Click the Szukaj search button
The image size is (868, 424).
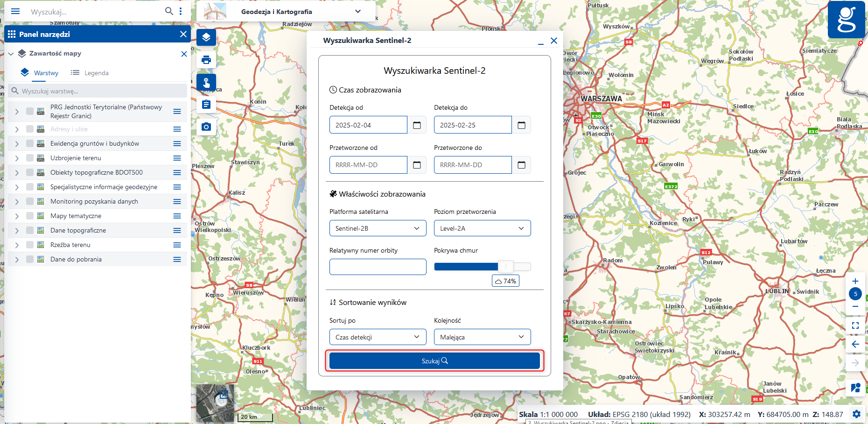[x=434, y=361]
